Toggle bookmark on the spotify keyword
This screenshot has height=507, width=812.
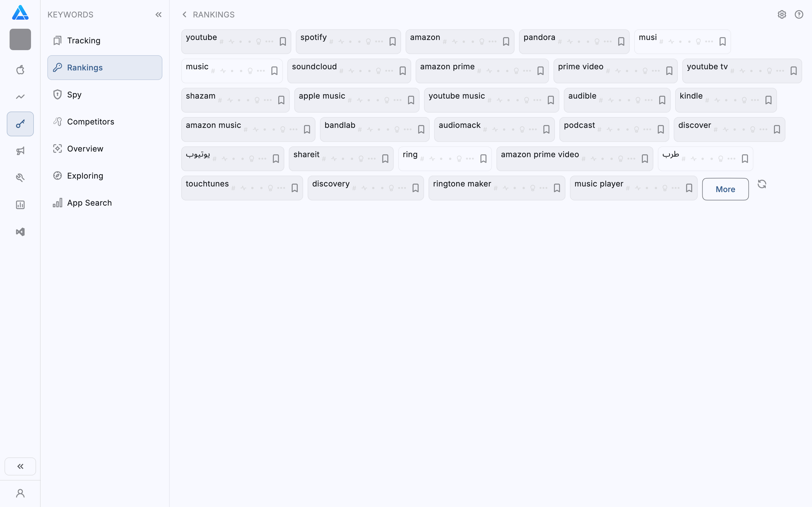click(x=392, y=42)
